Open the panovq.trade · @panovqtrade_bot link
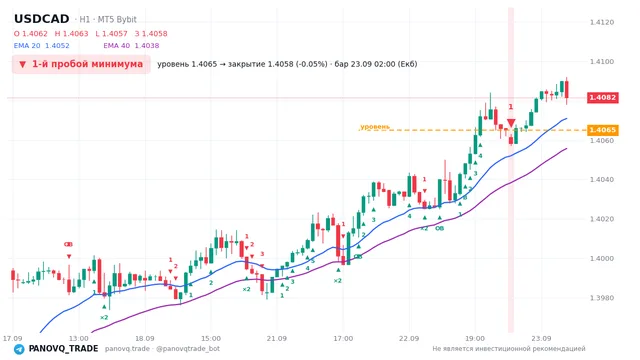The image size is (640, 360). click(162, 349)
